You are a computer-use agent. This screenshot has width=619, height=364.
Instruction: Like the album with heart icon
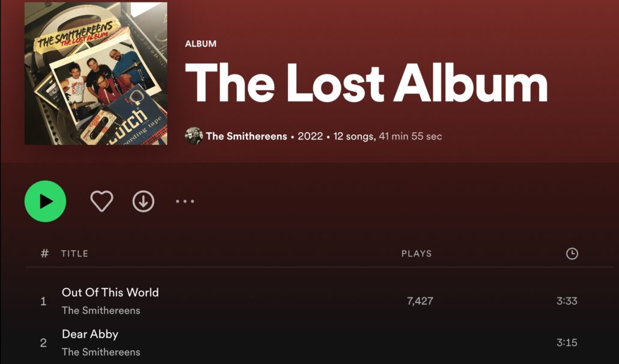(102, 201)
